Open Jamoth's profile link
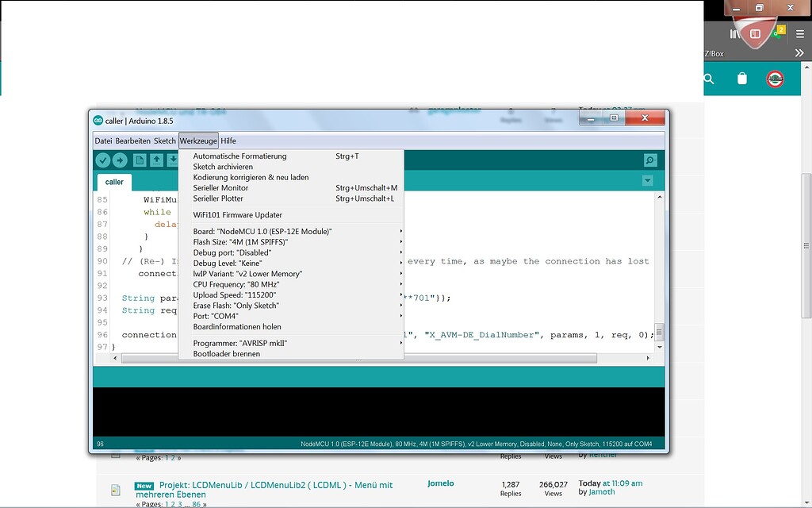Image resolution: width=812 pixels, height=508 pixels. coord(602,492)
